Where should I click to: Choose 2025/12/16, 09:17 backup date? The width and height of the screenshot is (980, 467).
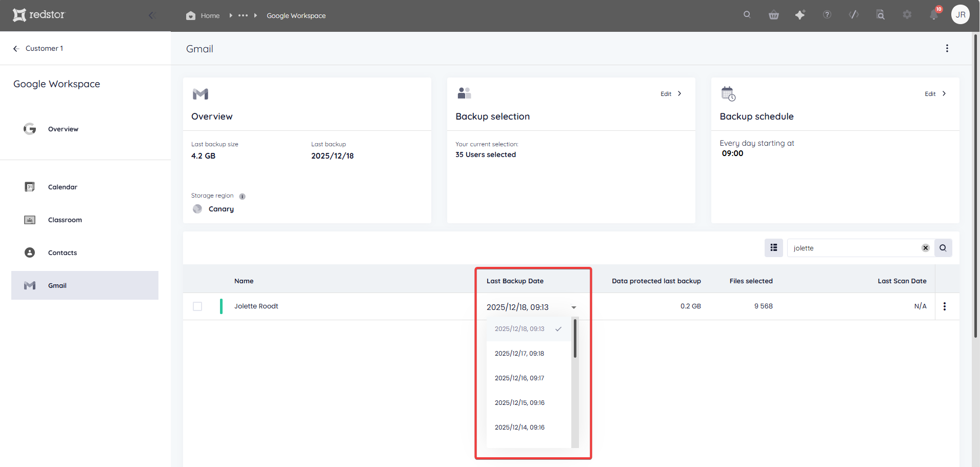click(528, 378)
